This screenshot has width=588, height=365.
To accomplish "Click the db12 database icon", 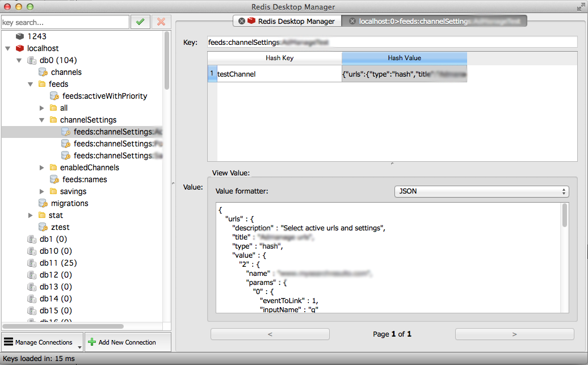I will [x=32, y=275].
